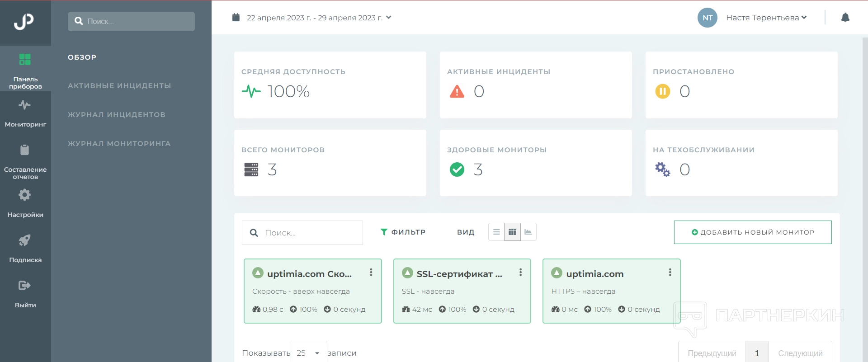Screen dimensions: 868x362
Task: Switch to grid view layout
Action: coord(512,232)
